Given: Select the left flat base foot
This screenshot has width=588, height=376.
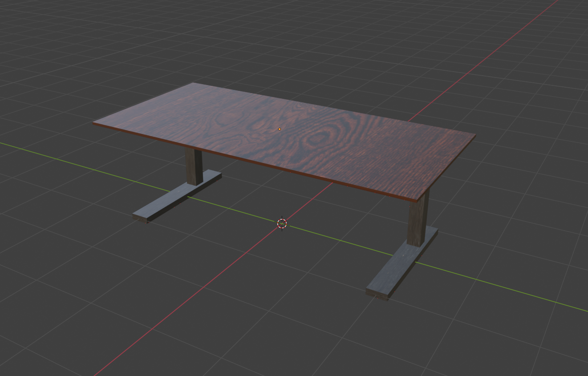Looking at the screenshot, I should click(177, 196).
